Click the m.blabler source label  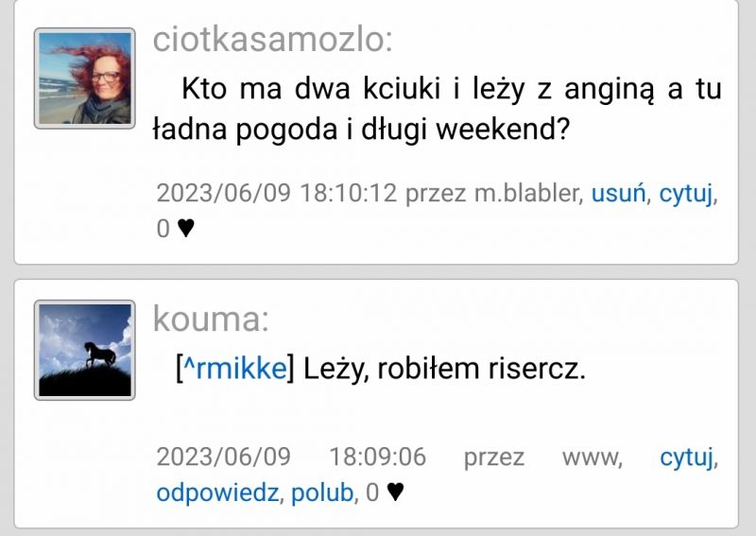point(527,194)
